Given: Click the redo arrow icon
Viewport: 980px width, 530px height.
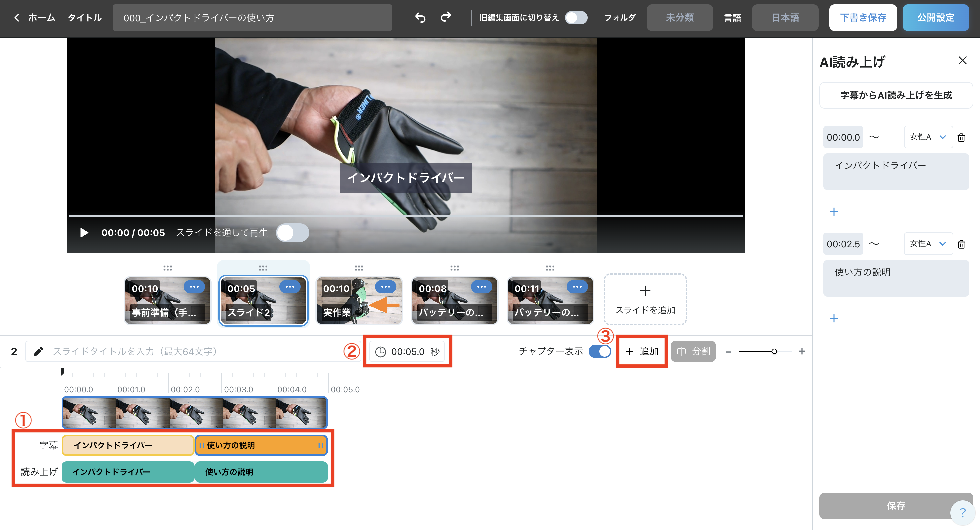Looking at the screenshot, I should click(x=445, y=18).
